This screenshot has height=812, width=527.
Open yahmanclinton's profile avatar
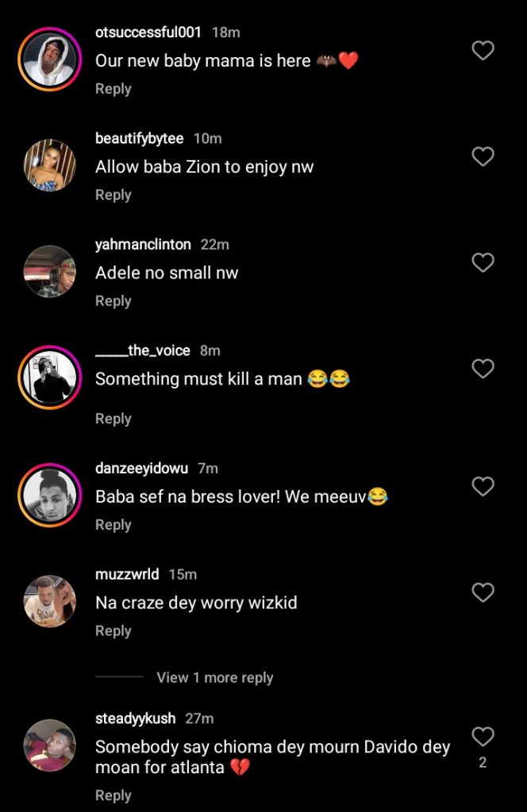[x=49, y=270]
